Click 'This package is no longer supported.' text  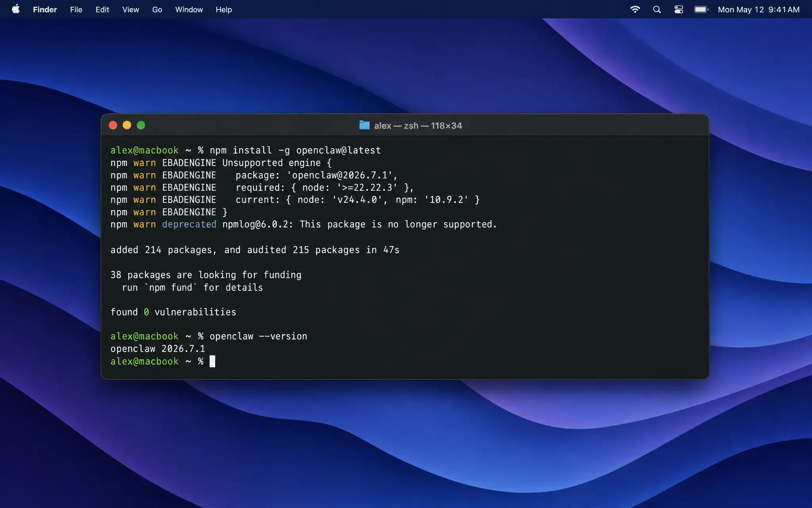point(398,225)
